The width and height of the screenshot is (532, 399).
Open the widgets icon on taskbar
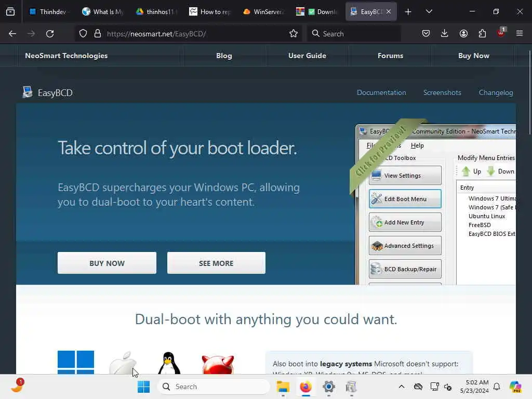[17, 386]
